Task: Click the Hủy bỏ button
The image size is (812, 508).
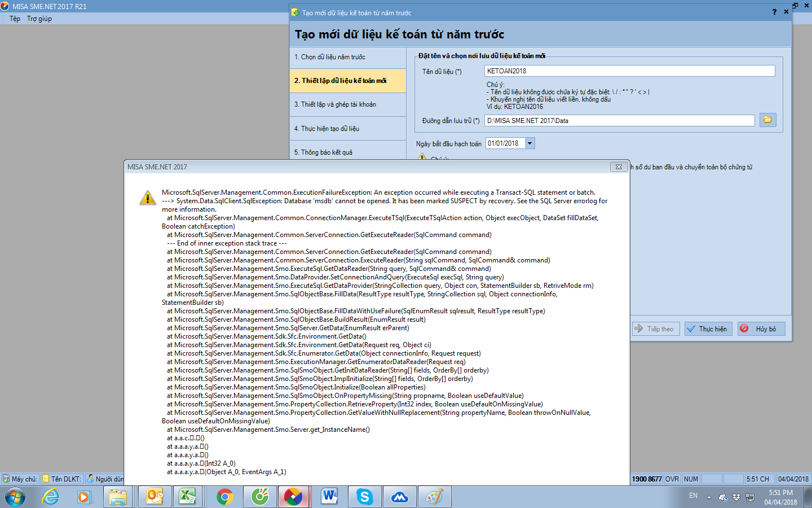Action: 761,329
